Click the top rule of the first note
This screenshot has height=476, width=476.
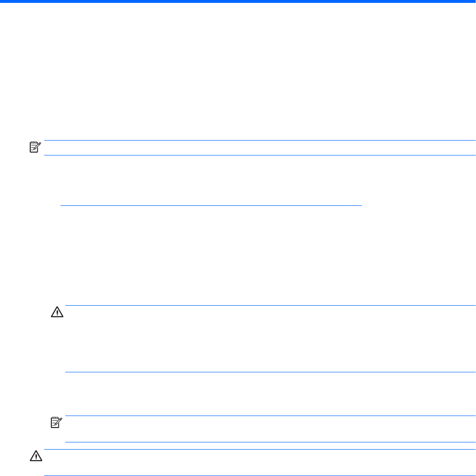[x=259, y=141]
